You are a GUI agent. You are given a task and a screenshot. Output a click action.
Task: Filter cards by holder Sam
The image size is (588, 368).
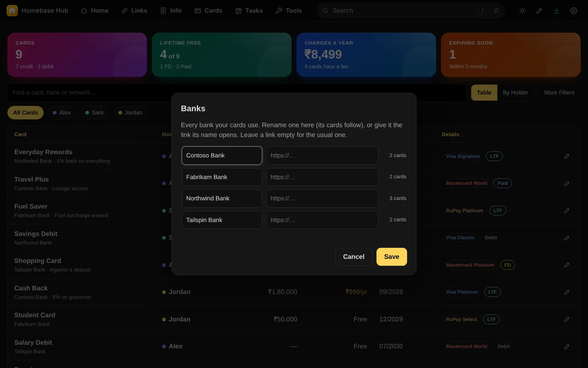pyautogui.click(x=94, y=112)
